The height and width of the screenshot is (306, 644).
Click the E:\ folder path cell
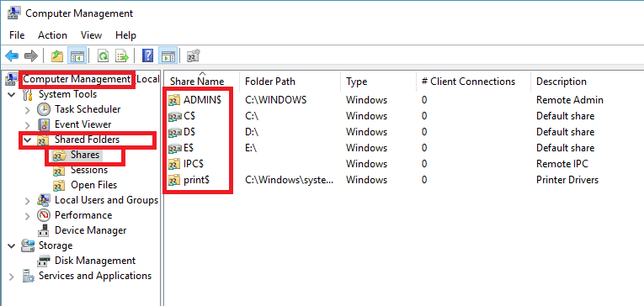click(x=251, y=149)
